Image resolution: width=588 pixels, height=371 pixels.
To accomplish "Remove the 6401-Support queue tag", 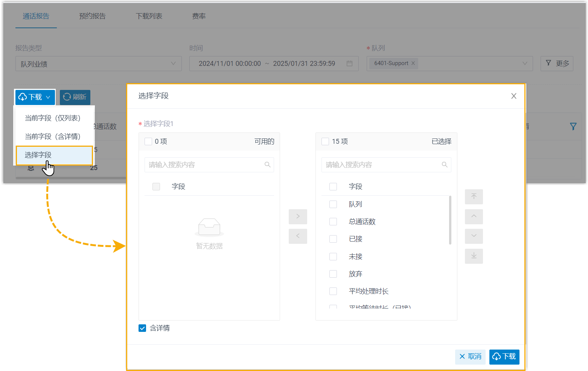I will (413, 63).
